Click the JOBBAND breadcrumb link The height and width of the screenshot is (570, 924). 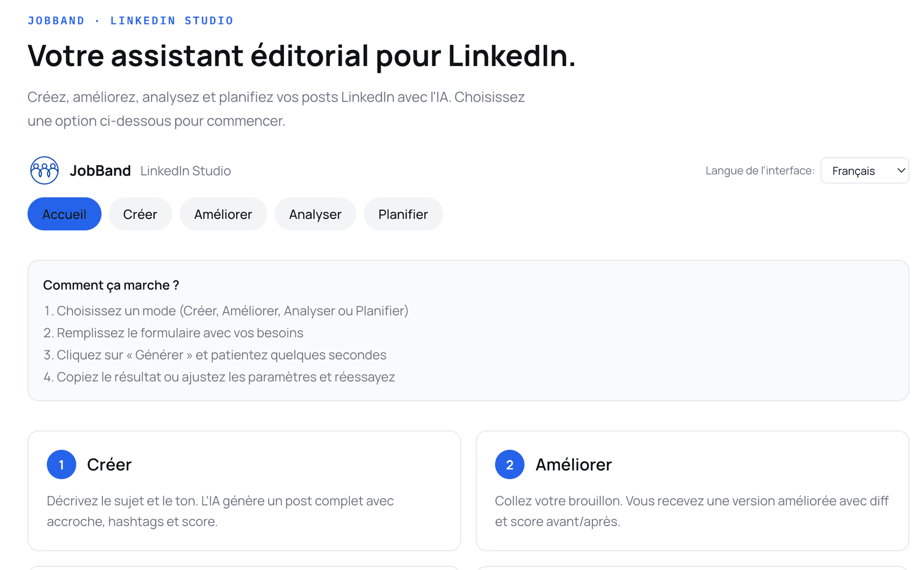point(56,20)
